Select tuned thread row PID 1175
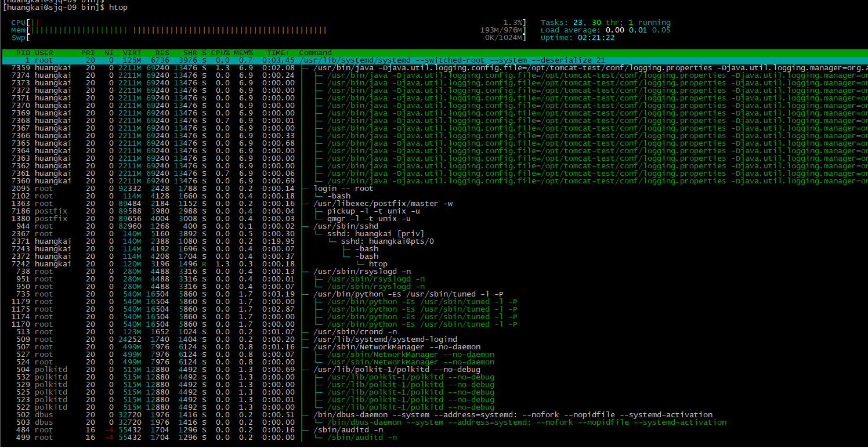This screenshot has width=868, height=448. tap(434, 309)
